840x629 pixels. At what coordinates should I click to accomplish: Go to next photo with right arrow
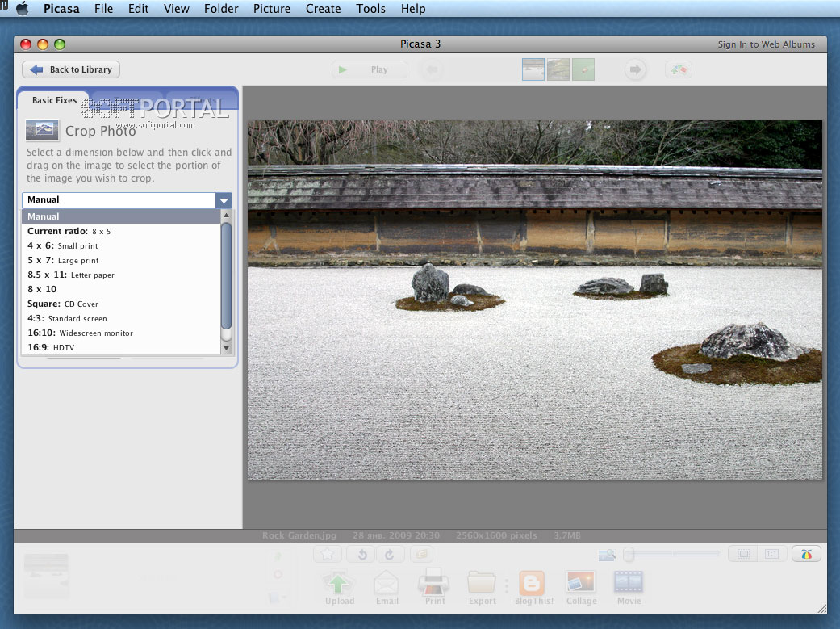point(635,70)
